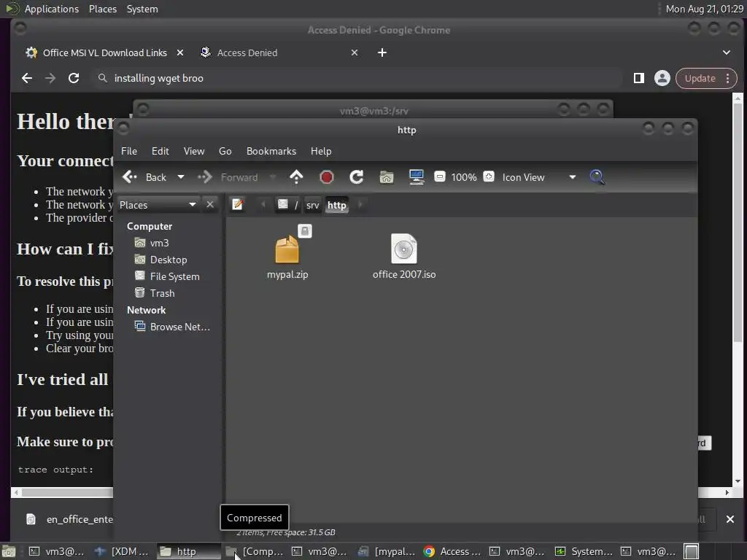The height and width of the screenshot is (560, 747).
Task: Zoom in with the plus icon
Action: coord(488,176)
